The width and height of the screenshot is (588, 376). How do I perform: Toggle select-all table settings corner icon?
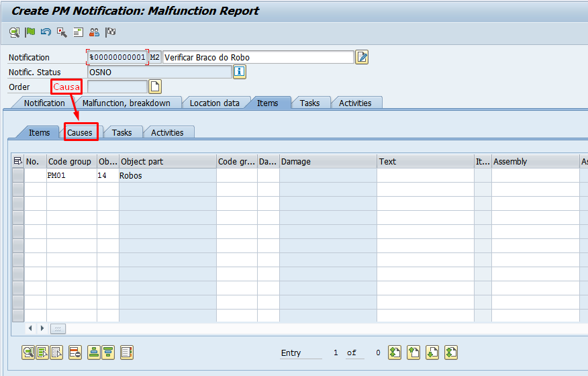[x=17, y=161]
